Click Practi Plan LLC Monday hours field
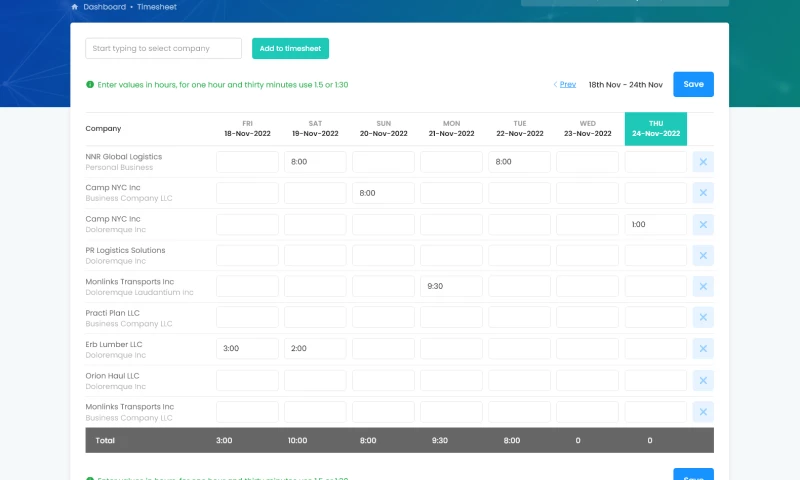This screenshot has height=480, width=800. 452,317
